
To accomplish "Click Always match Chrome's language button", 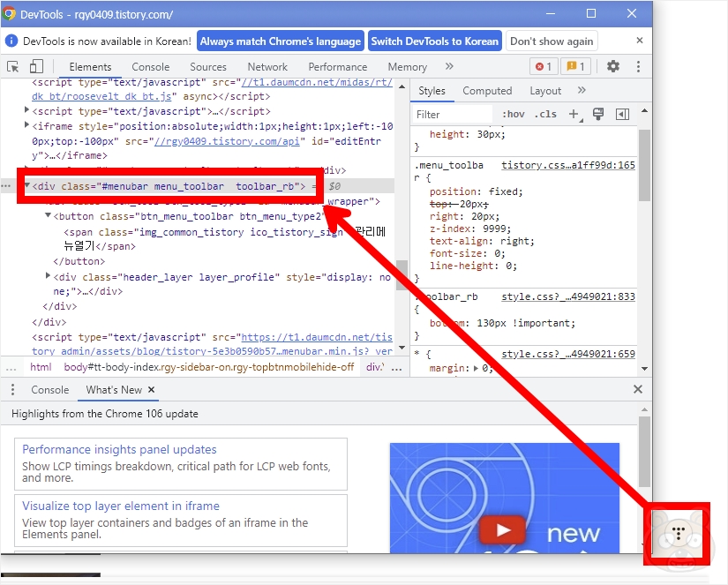I will (x=281, y=41).
